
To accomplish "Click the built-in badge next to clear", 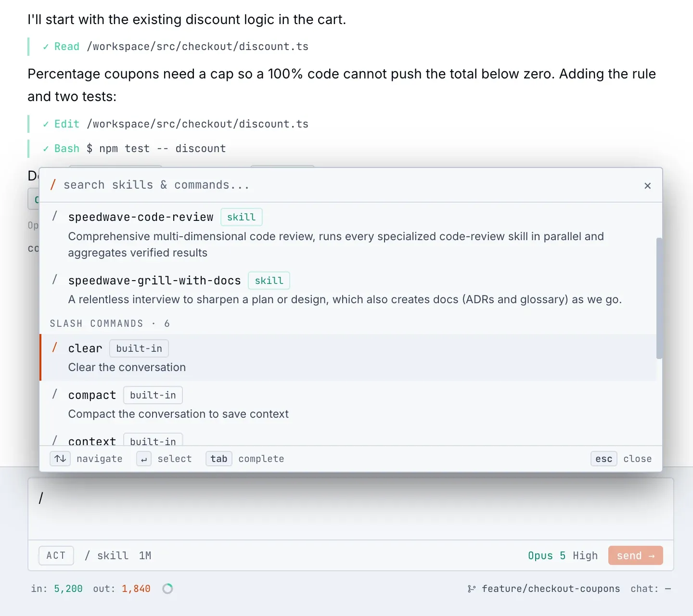I will pos(139,348).
